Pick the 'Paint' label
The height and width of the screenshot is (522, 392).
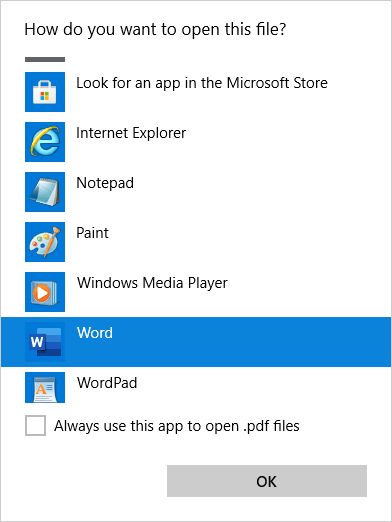pyautogui.click(x=92, y=233)
